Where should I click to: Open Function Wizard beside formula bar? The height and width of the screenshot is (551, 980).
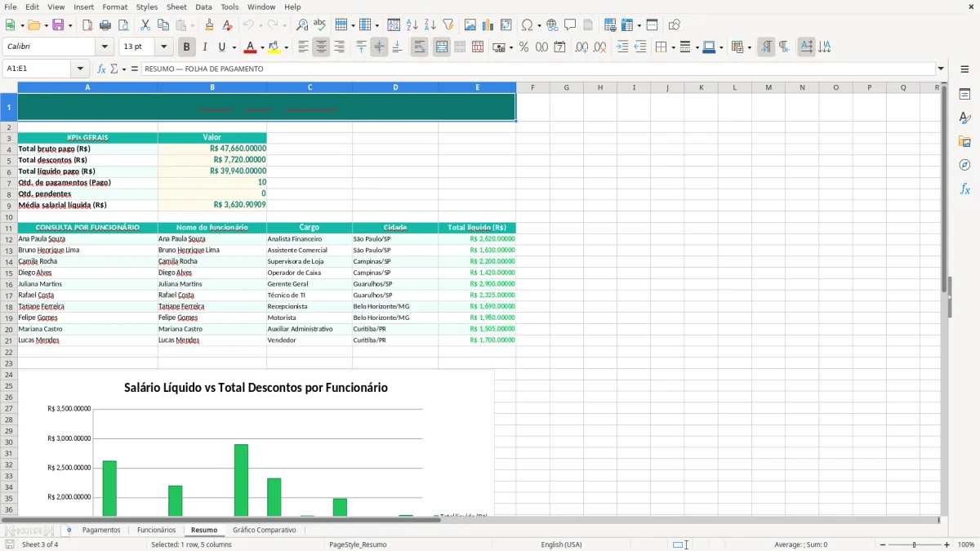(102, 69)
